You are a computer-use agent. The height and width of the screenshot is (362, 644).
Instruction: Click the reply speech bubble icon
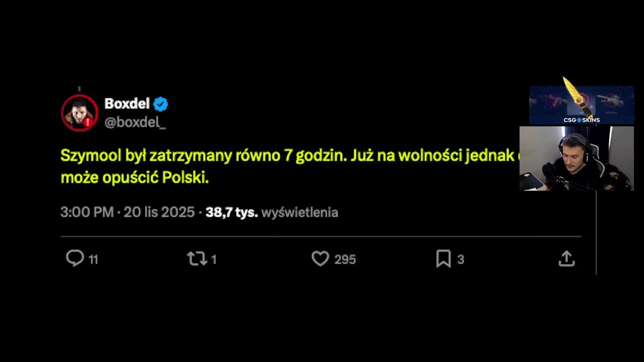[75, 258]
